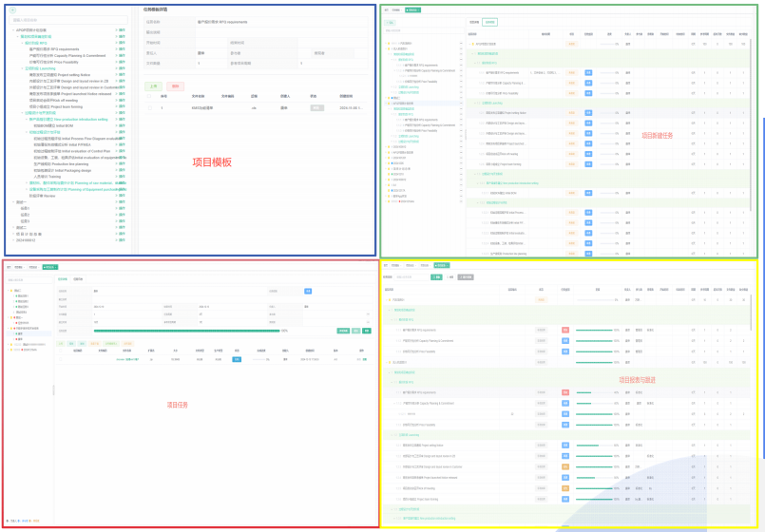Switch to the outlined second detail tab
The image size is (765, 532).
(489, 22)
